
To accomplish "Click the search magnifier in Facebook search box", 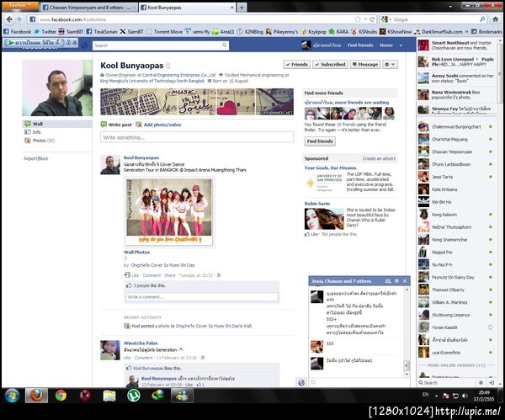I will point(224,45).
